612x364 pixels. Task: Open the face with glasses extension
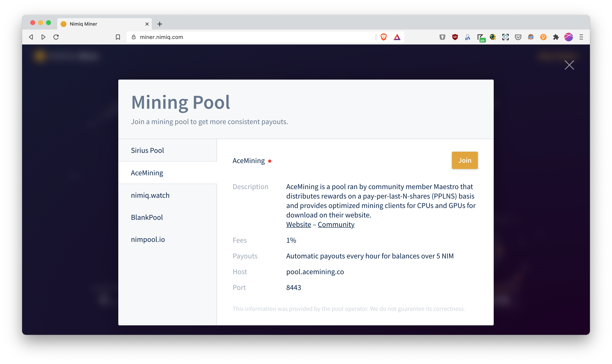(531, 37)
